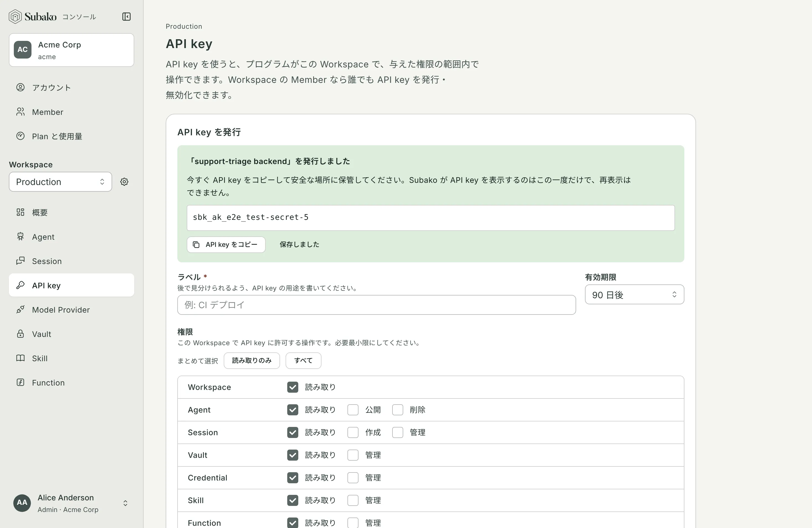Open the Acme Corp organization switcher
The image size is (812, 528).
71,50
